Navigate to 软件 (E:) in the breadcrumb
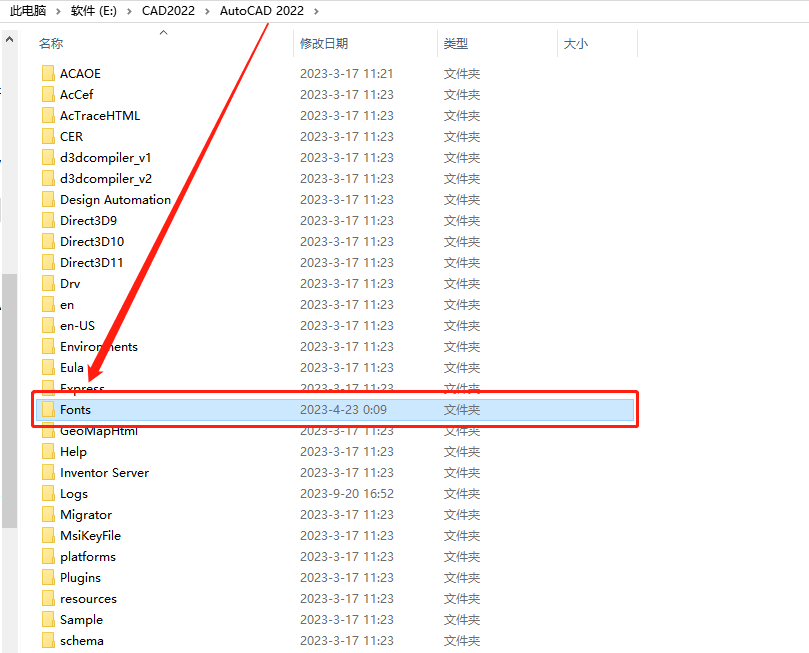The image size is (809, 653). 94,11
